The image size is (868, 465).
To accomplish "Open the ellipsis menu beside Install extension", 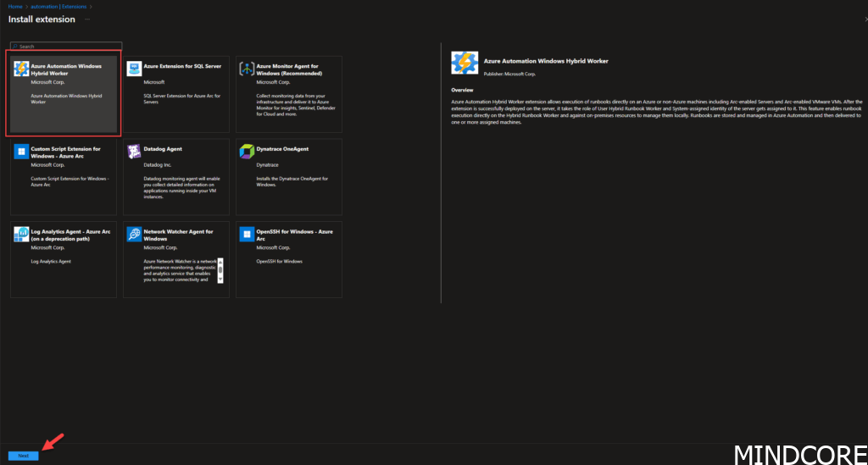I will [x=88, y=19].
